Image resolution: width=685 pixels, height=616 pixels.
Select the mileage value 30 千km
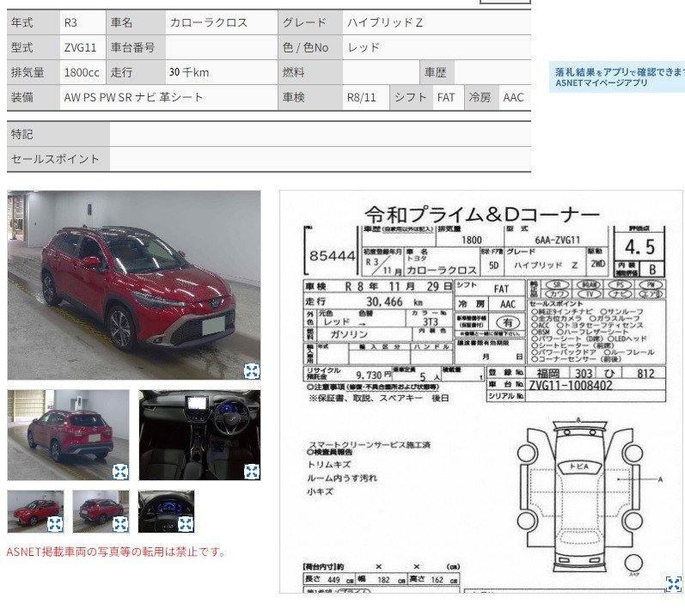(x=189, y=72)
